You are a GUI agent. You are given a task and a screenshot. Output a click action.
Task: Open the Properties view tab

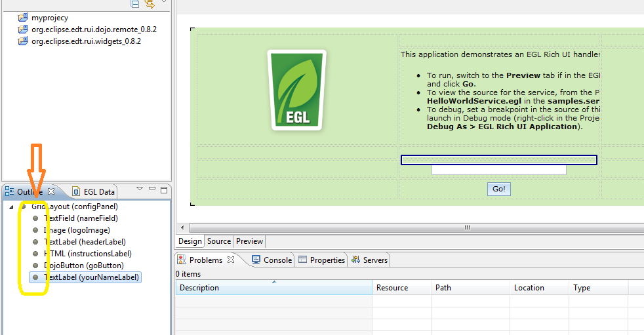point(321,260)
